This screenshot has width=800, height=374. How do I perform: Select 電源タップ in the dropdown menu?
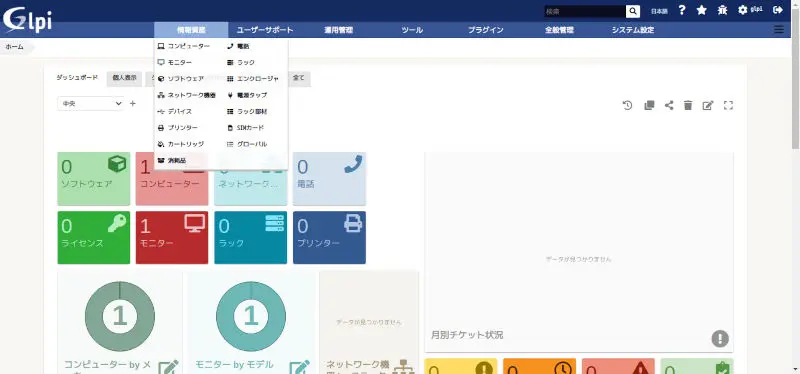[246, 95]
